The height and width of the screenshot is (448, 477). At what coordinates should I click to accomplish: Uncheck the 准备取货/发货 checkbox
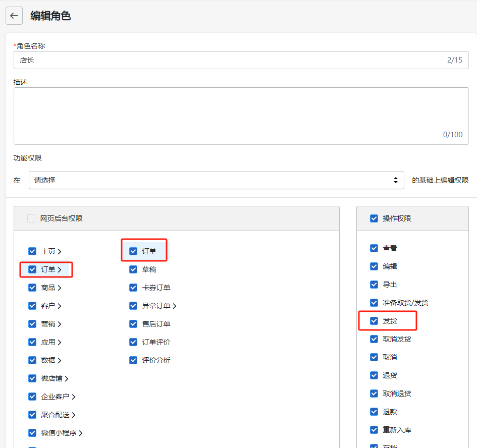374,303
